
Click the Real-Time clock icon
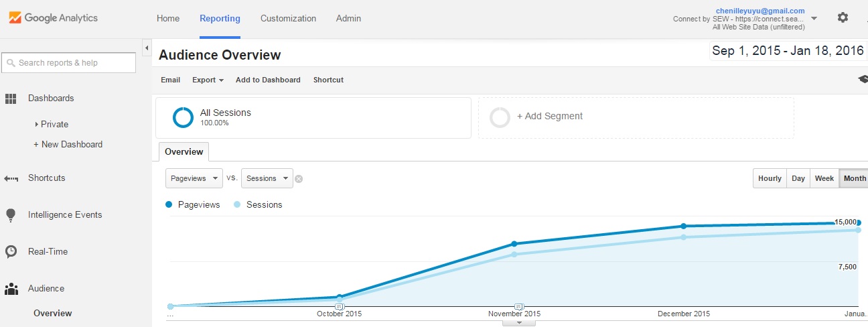(11, 252)
